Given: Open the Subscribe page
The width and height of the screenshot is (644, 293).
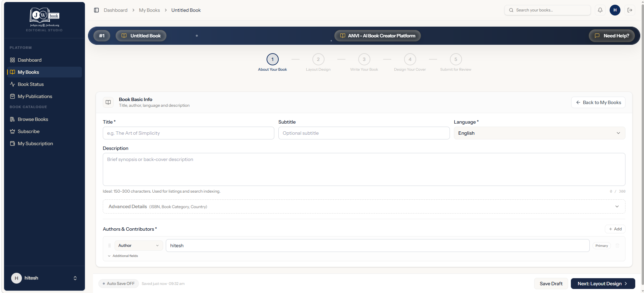Looking at the screenshot, I should pyautogui.click(x=44, y=131).
